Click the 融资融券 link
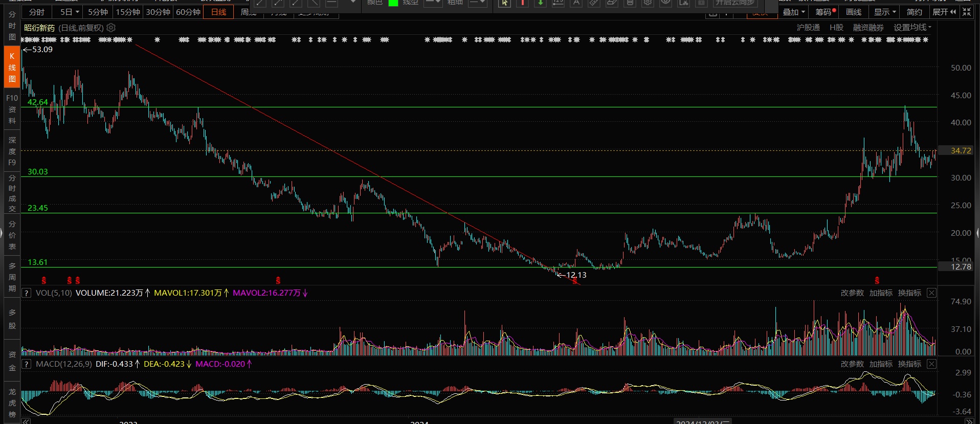The width and height of the screenshot is (980, 424). 868,28
